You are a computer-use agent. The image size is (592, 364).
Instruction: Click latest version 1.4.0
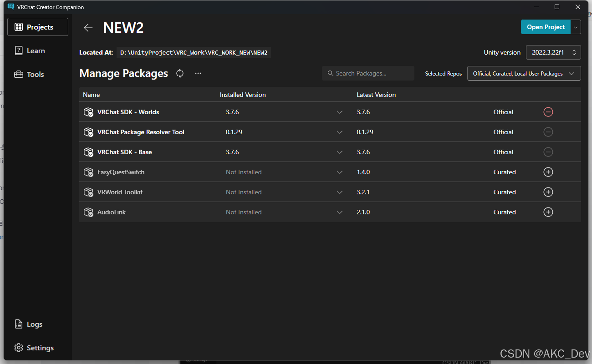click(363, 172)
